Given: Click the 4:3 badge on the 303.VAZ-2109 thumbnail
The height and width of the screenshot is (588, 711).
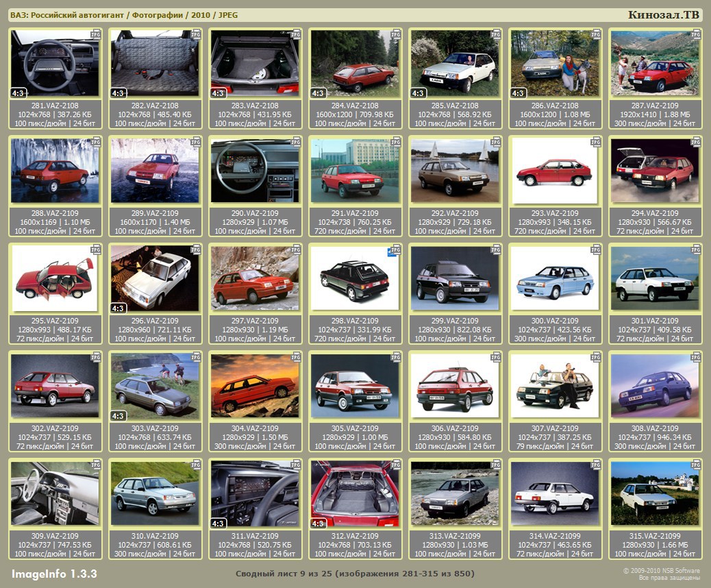Looking at the screenshot, I should coord(118,416).
